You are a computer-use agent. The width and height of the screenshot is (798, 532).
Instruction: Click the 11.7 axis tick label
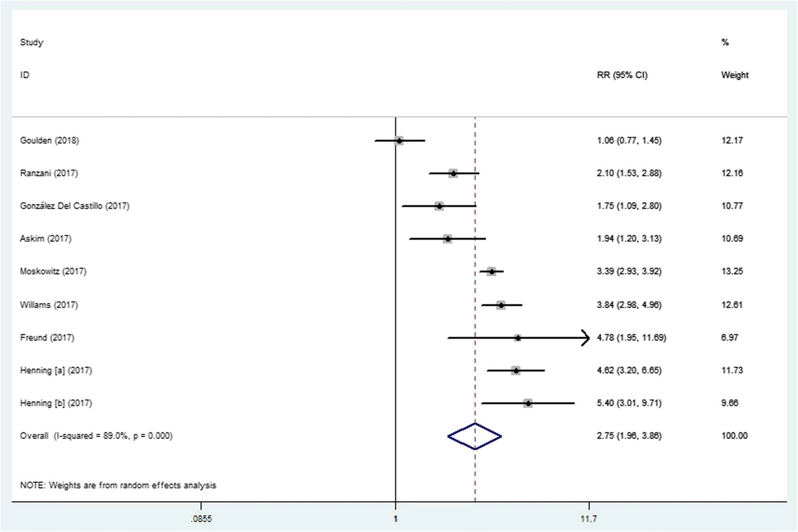click(x=588, y=519)
